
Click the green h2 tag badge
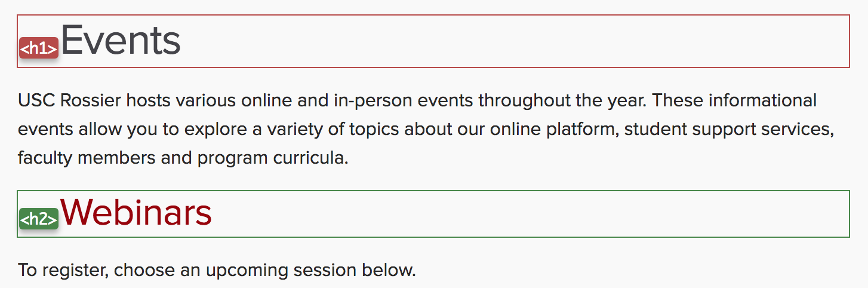(x=38, y=219)
